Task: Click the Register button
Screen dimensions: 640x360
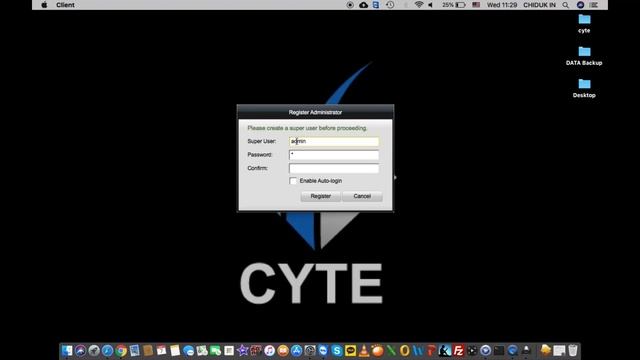Action: pos(320,196)
